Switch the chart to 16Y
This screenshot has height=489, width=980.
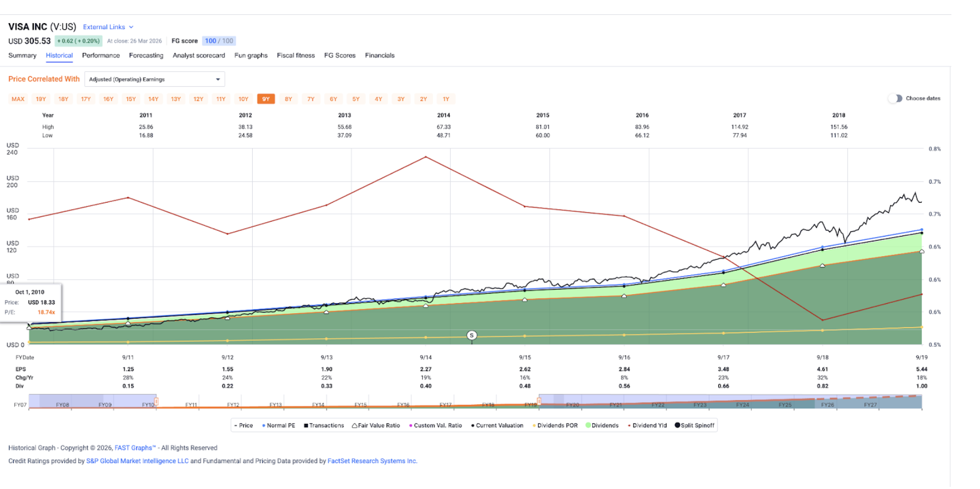click(108, 99)
